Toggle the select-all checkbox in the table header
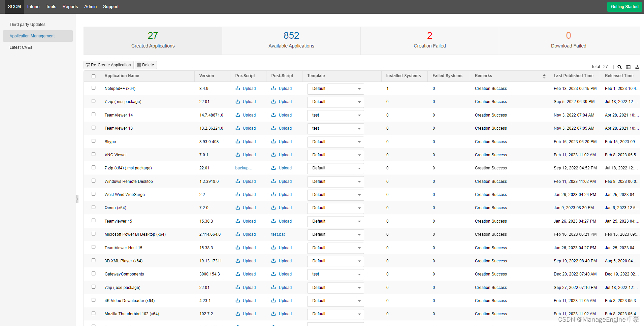The image size is (644, 326). coord(94,76)
